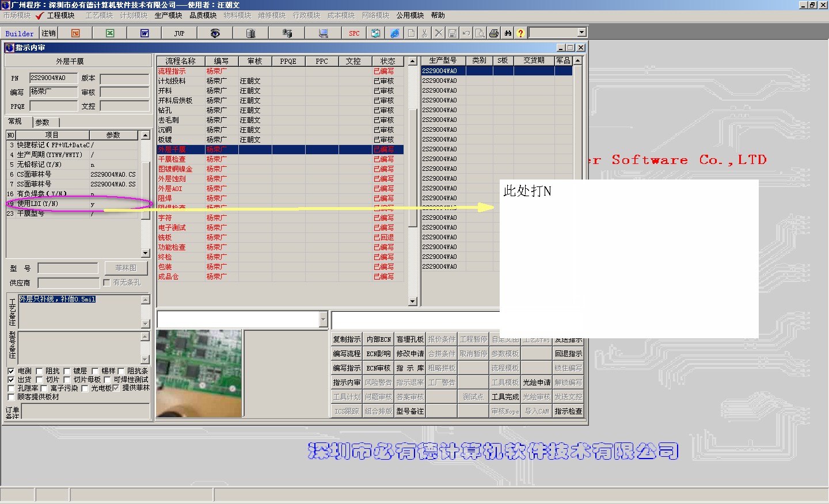Select the 使用LDI (Y/N) parameter row
829x504 pixels.
point(73,204)
